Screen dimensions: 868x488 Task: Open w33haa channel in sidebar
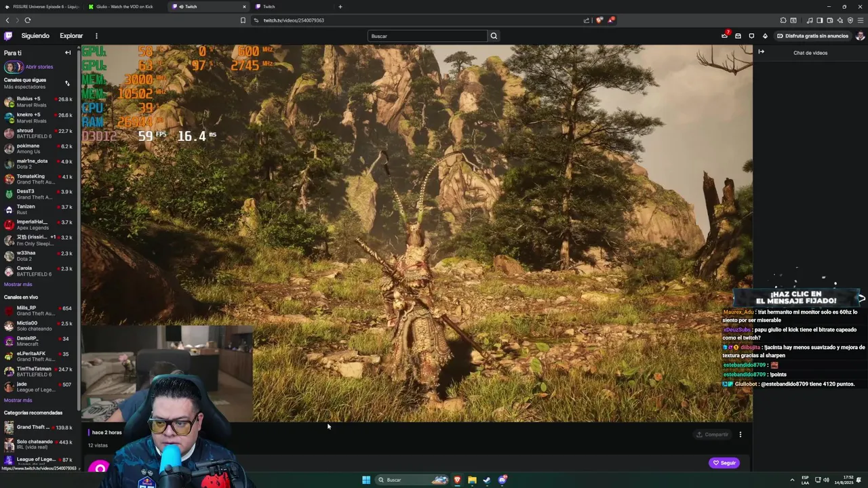pos(39,256)
